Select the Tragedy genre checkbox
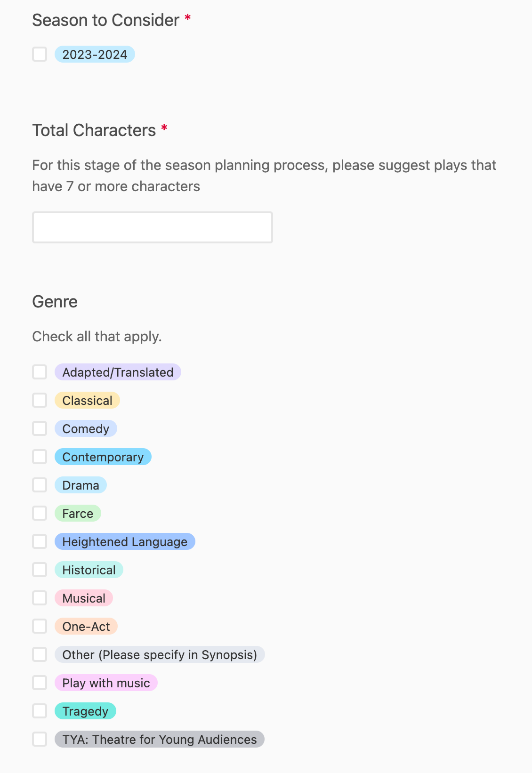Viewport: 532px width, 773px height. tap(40, 711)
